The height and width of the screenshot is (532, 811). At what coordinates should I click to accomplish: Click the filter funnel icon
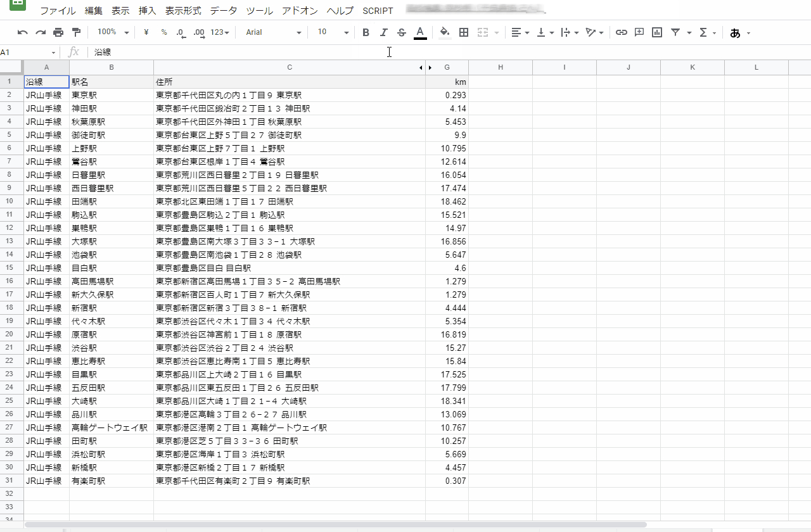click(675, 32)
